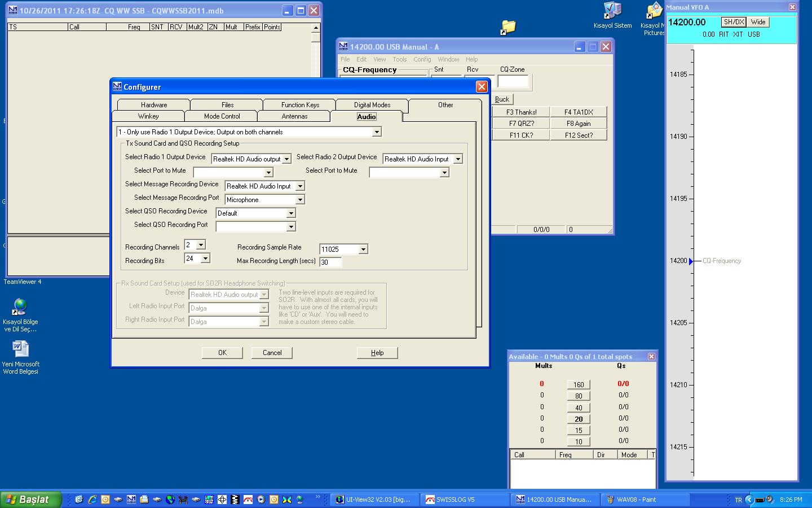Launch N1MM Logger from the quick launch bar

click(131, 500)
